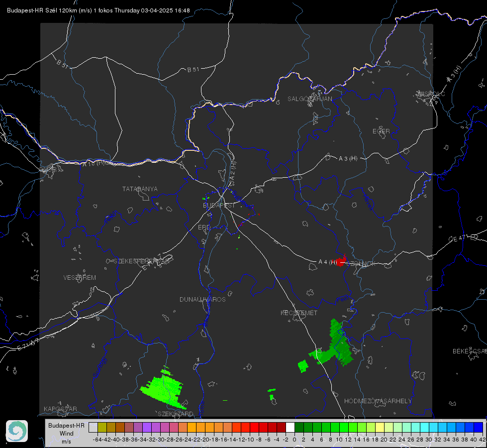This screenshot has width=487, height=448.
Task: Click the KAPOSVAR city label
Action: coord(60,409)
